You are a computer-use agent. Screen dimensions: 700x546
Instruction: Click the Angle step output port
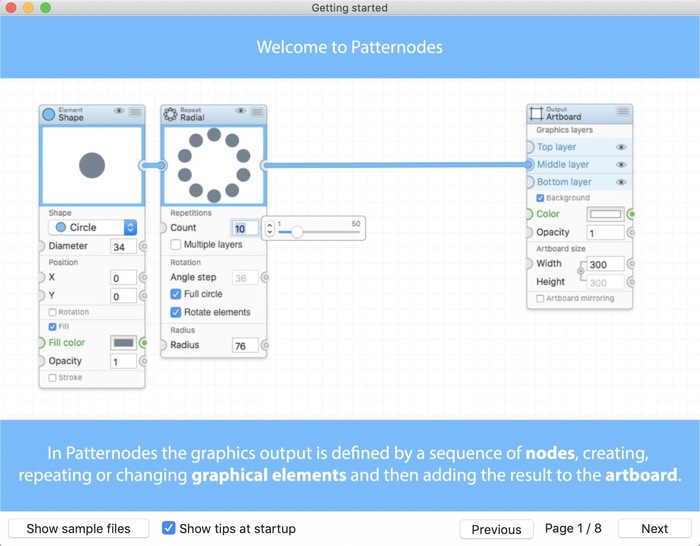coord(265,277)
